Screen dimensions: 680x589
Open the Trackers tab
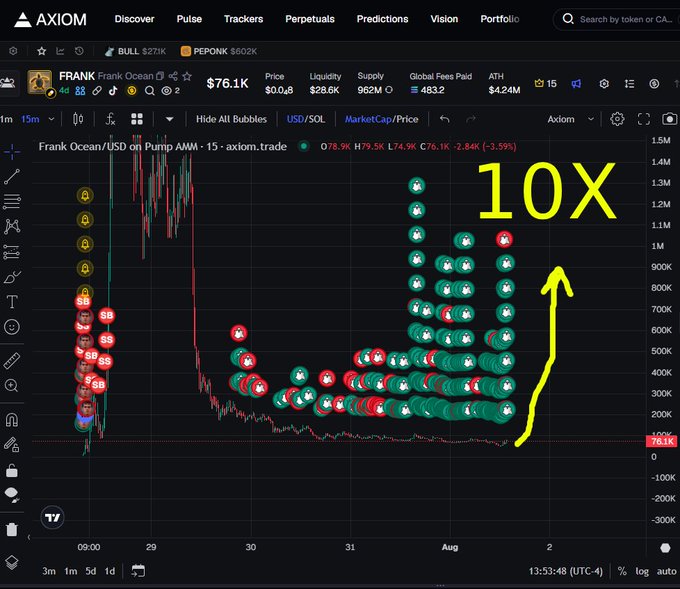pyautogui.click(x=243, y=19)
